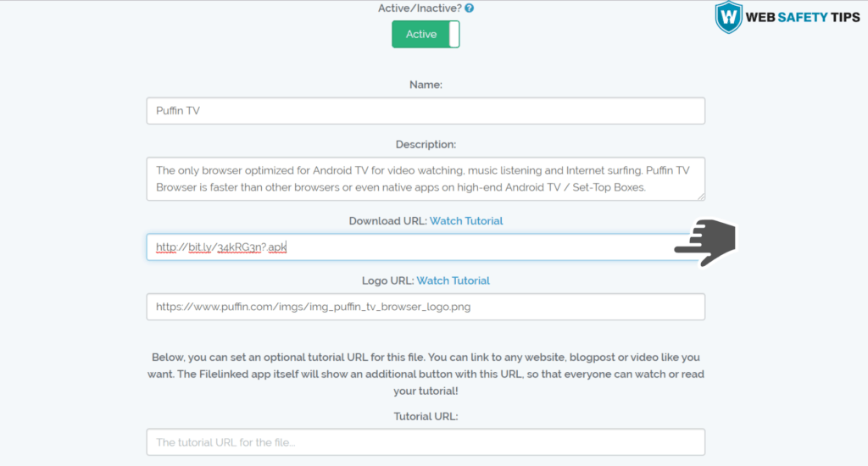Screen dimensions: 868x466
Task: Open Watch Tutorial link beside Logo URL
Action: click(x=453, y=280)
